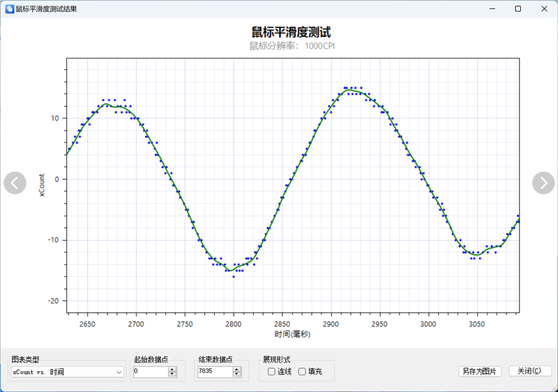Enable the 填充 checkbox
The width and height of the screenshot is (558, 392).
coord(302,372)
